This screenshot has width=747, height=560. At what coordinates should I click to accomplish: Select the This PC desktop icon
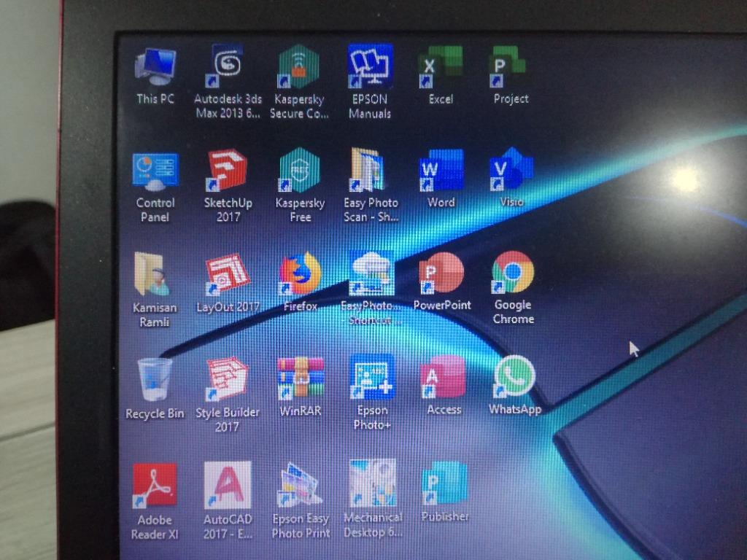[155, 69]
